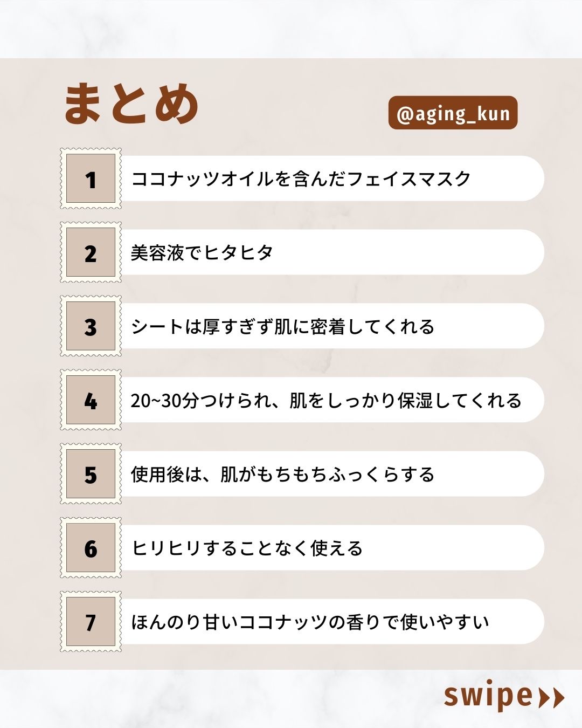Screen dimensions: 582x728
Task: Select the 20~30分つけられ item
Action: pyautogui.click(x=325, y=400)
